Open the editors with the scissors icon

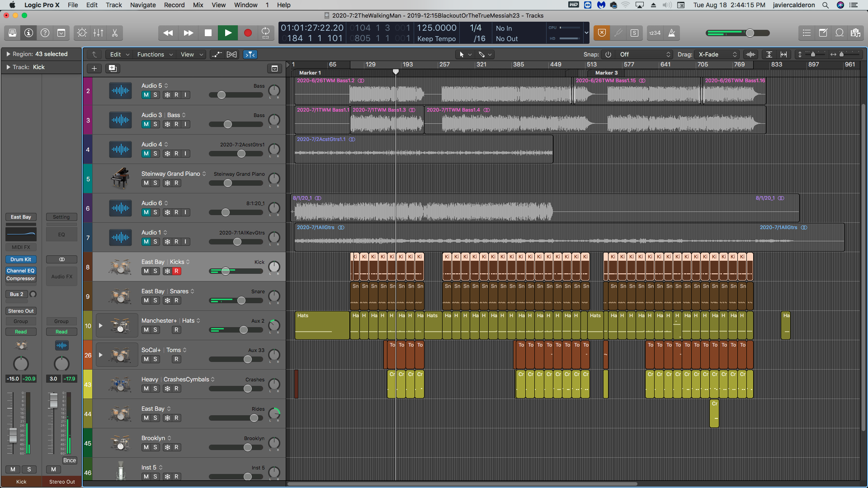[x=114, y=33]
